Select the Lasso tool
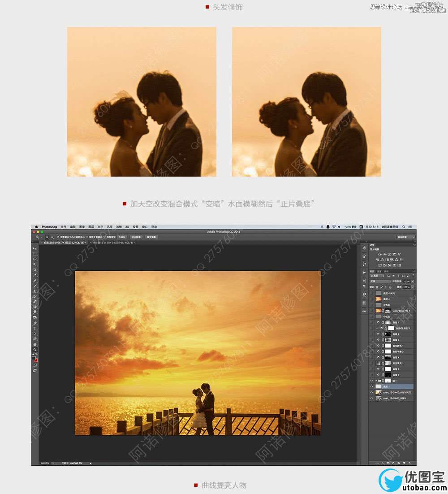The width and height of the screenshot is (448, 494). point(34,259)
